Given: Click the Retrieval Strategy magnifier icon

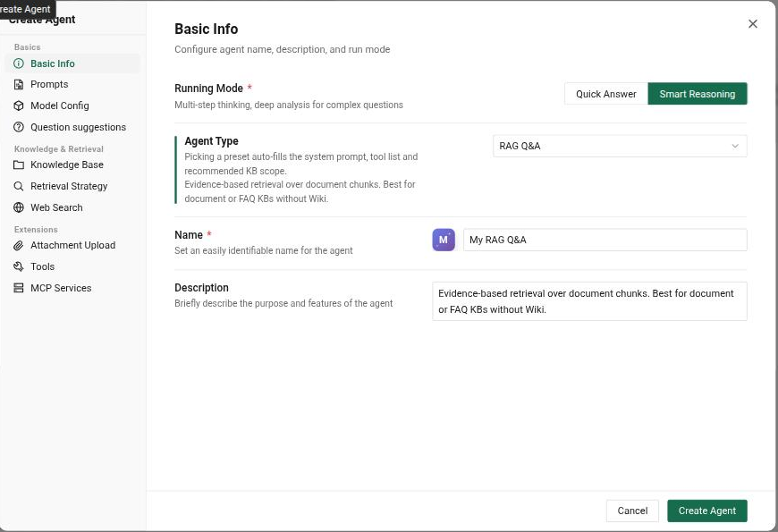Looking at the screenshot, I should pos(19,186).
